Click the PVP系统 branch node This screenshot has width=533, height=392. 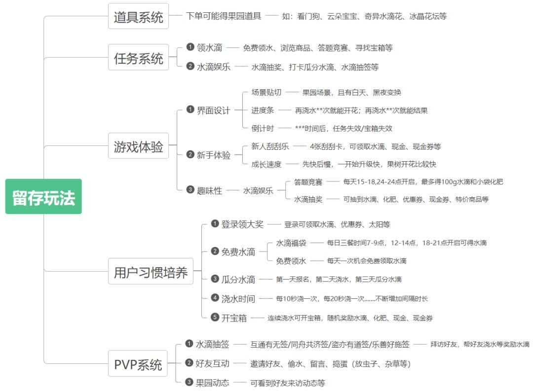click(x=138, y=364)
